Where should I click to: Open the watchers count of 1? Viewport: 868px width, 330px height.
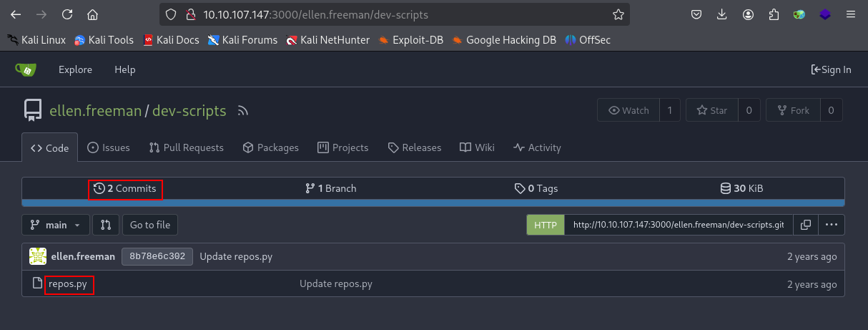click(670, 110)
